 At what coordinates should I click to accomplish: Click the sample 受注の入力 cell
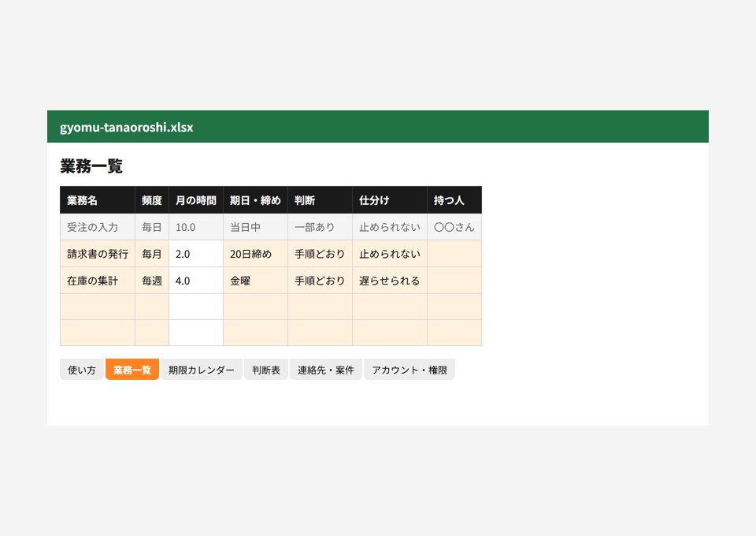click(98, 227)
